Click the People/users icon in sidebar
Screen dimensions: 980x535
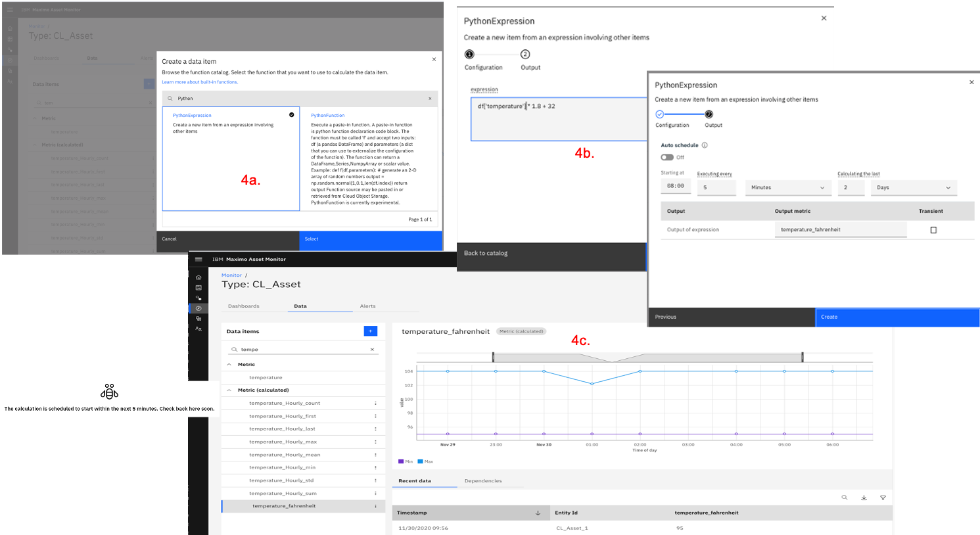[x=198, y=327]
